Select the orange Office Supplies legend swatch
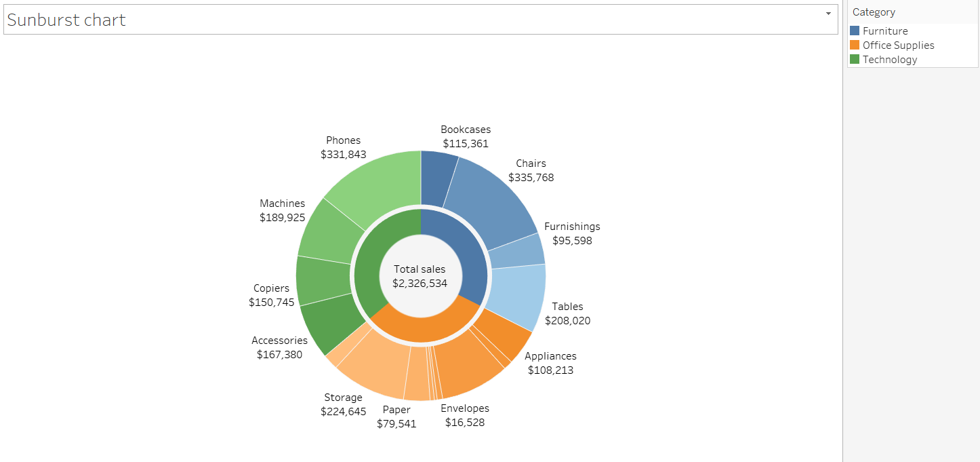 (855, 45)
